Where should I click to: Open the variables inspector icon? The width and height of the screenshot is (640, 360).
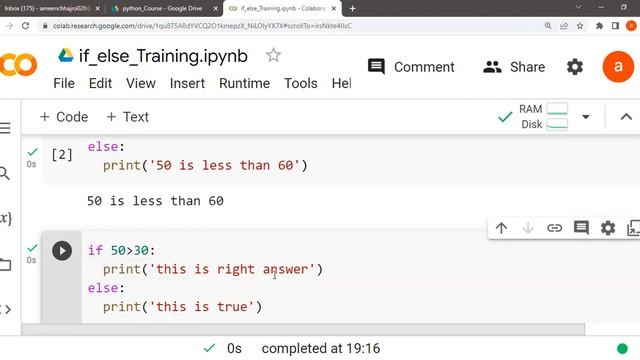click(6, 219)
